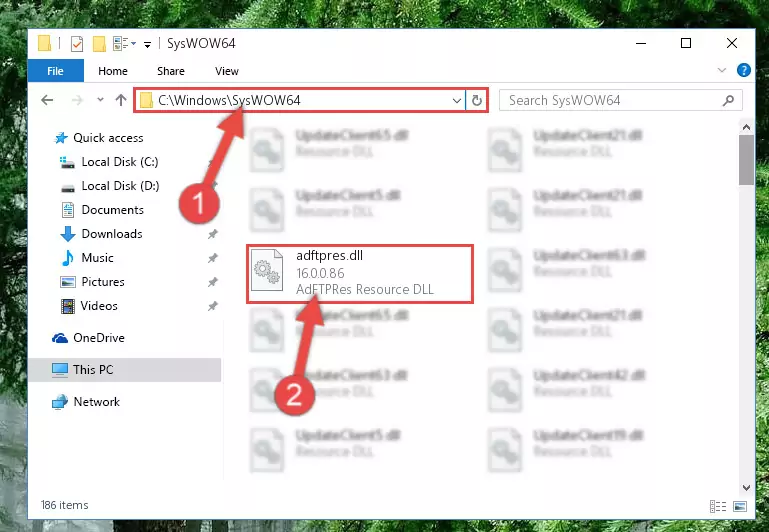Click the Network icon in sidebar
The image size is (769, 532).
point(60,402)
